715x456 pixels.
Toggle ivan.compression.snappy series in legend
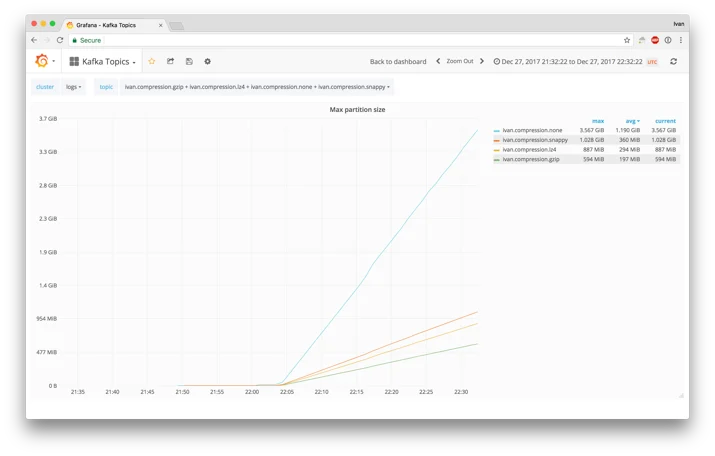point(535,140)
